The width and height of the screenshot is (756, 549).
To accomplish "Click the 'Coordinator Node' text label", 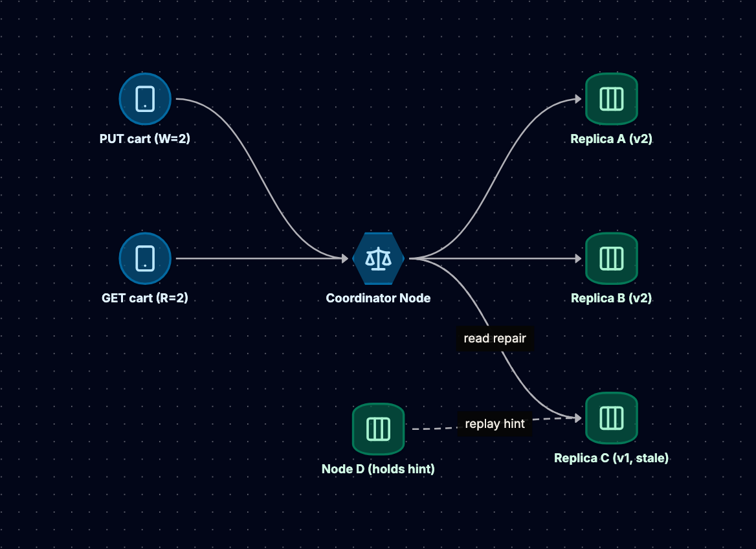I will (x=378, y=298).
